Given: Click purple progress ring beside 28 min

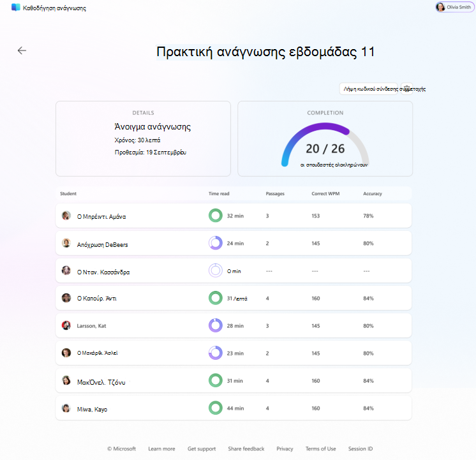Looking at the screenshot, I should point(216,325).
